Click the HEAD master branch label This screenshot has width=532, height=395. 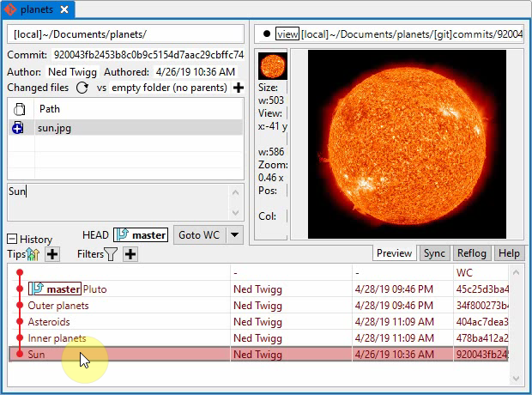tap(140, 234)
